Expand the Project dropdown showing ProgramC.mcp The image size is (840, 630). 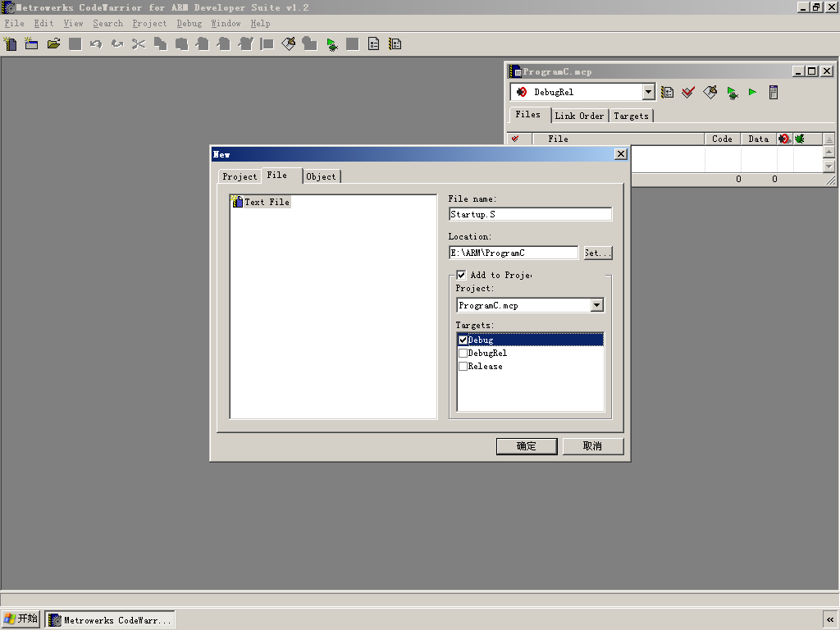coord(597,305)
